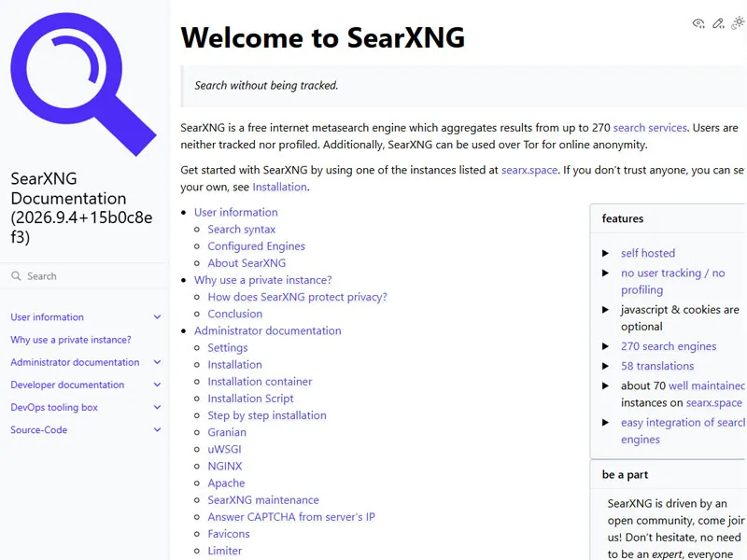Open 'Answer CAPTCHA from server's IP' link
This screenshot has width=747, height=560.
pos(291,517)
